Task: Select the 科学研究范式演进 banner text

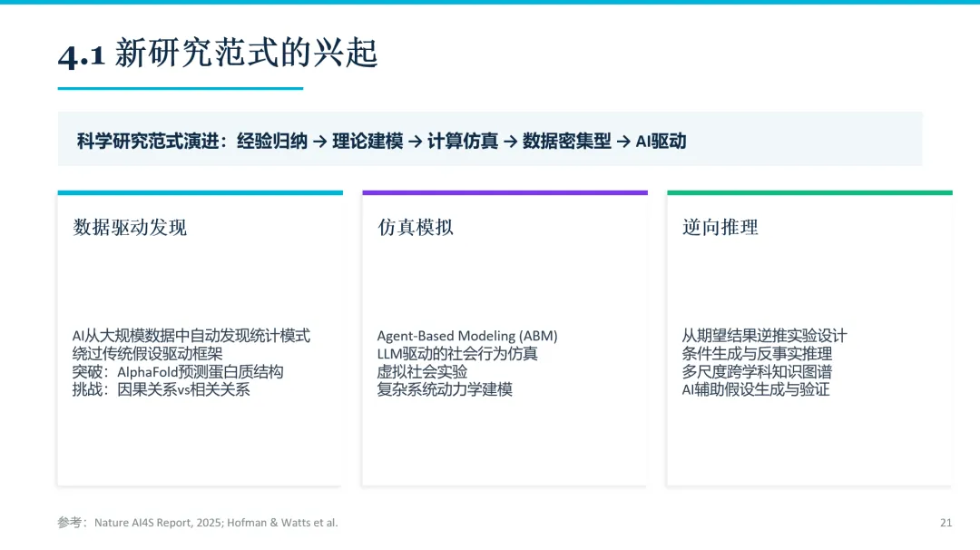Action: click(381, 142)
